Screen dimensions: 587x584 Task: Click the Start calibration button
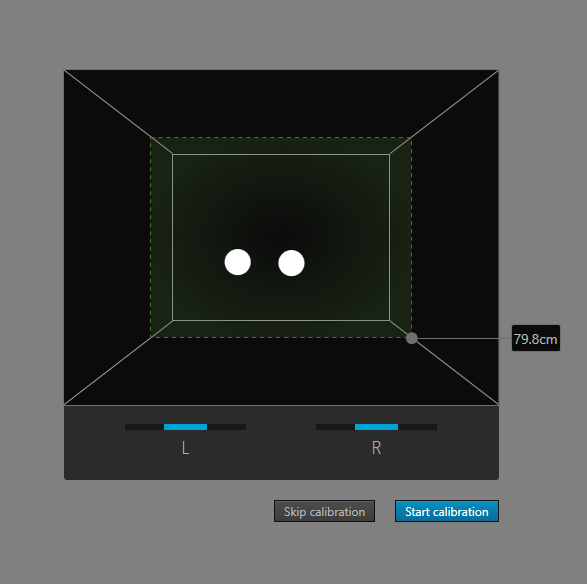pos(447,511)
